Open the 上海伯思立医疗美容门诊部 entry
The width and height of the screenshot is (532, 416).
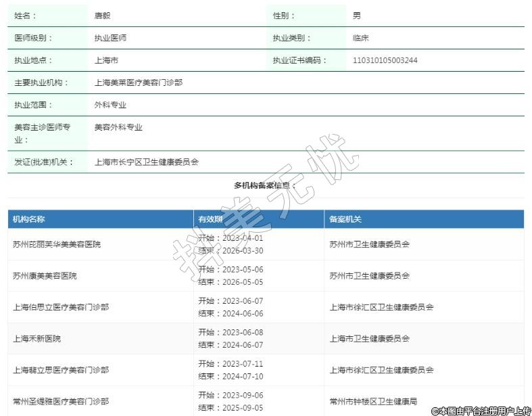pyautogui.click(x=61, y=307)
